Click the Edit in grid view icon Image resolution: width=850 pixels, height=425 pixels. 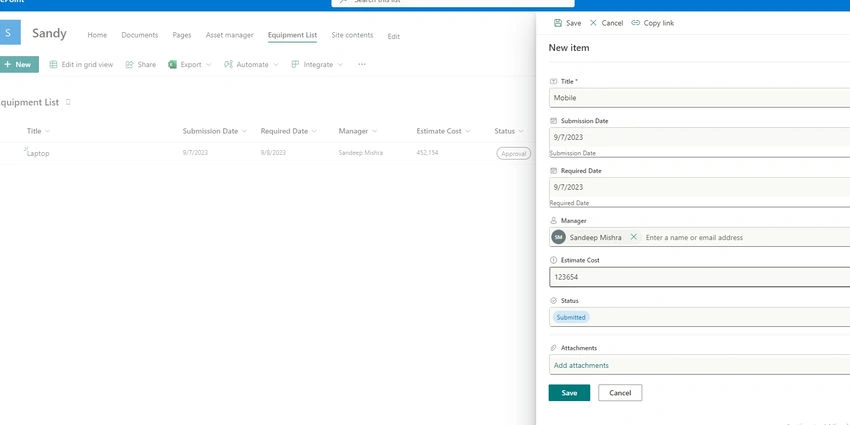pyautogui.click(x=53, y=65)
